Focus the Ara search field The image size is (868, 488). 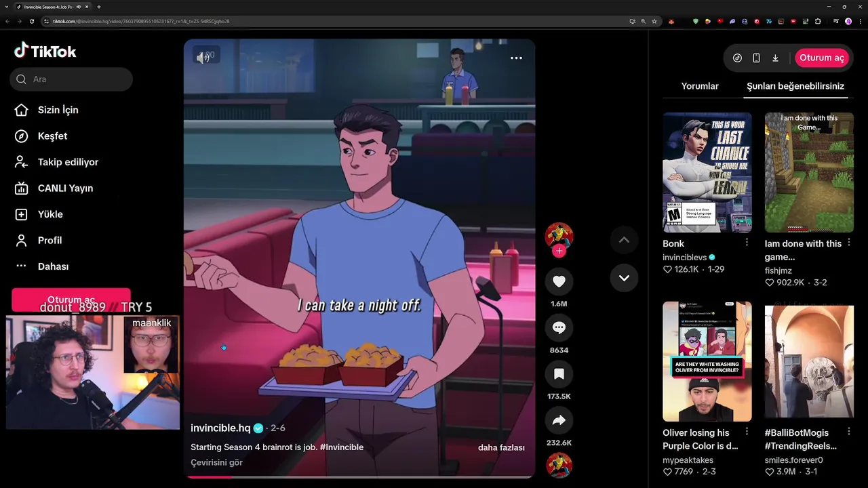tap(71, 79)
